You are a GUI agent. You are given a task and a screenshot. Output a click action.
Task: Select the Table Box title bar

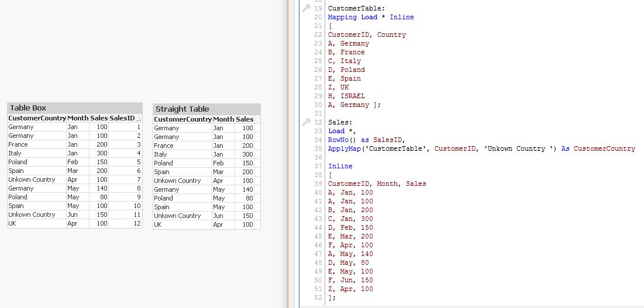[x=74, y=108]
